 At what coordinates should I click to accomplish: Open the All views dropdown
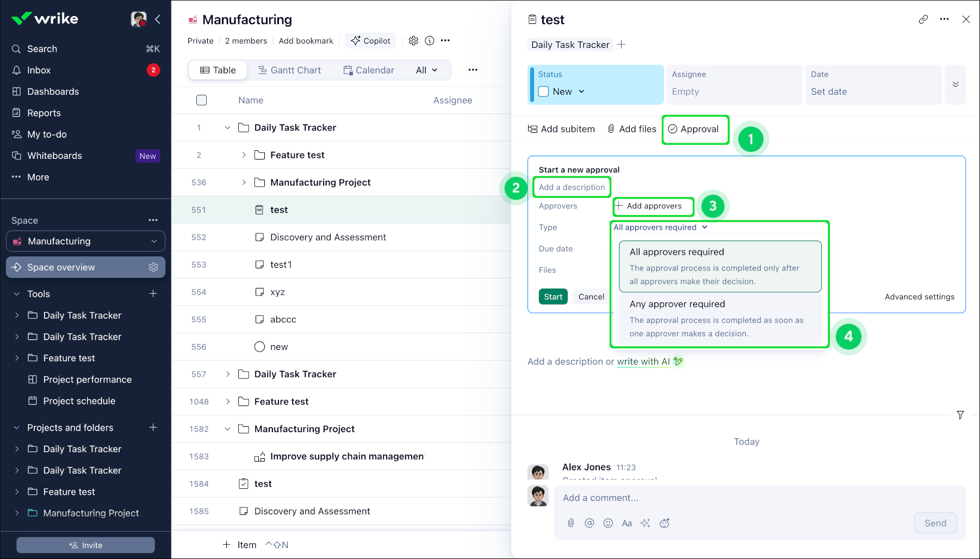427,70
